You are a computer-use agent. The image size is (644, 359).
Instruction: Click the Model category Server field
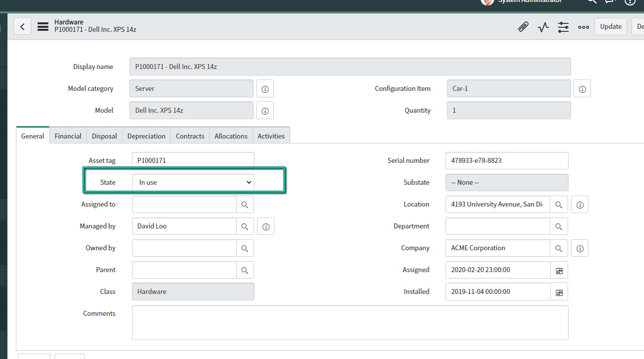191,89
